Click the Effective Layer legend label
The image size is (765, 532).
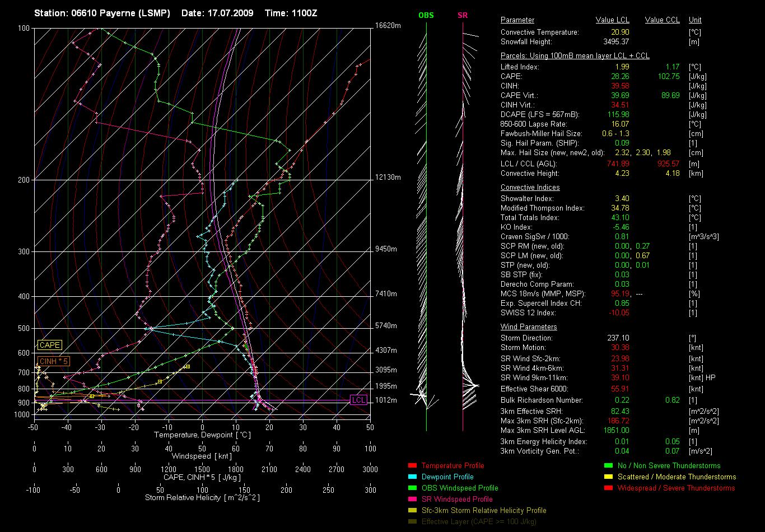(479, 521)
